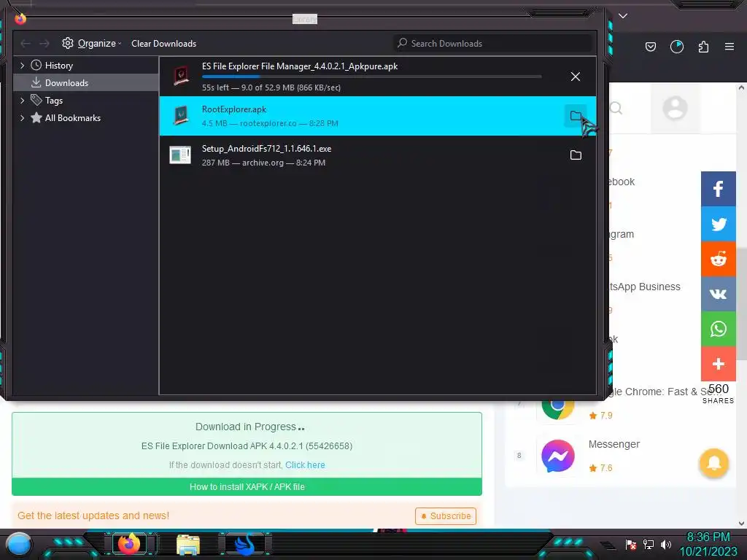
Task: Select All Bookmarks in the sidebar
Action: coord(73,118)
